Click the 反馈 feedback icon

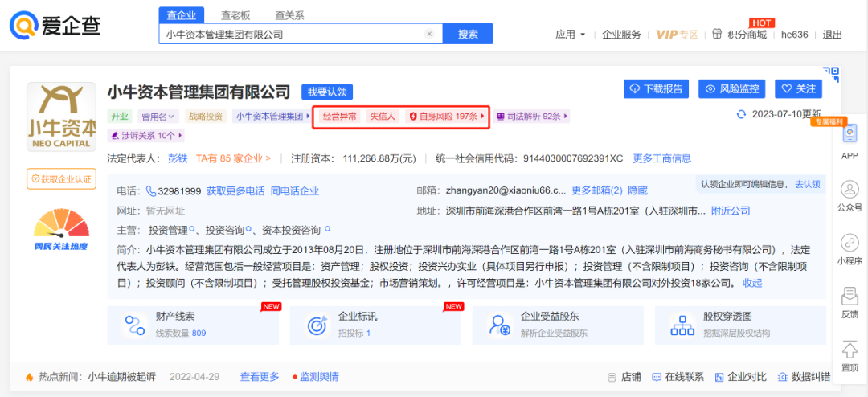click(x=850, y=297)
